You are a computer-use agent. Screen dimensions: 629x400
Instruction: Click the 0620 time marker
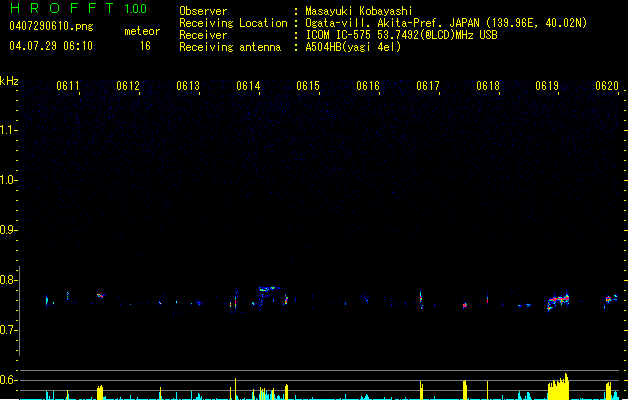[x=607, y=86]
